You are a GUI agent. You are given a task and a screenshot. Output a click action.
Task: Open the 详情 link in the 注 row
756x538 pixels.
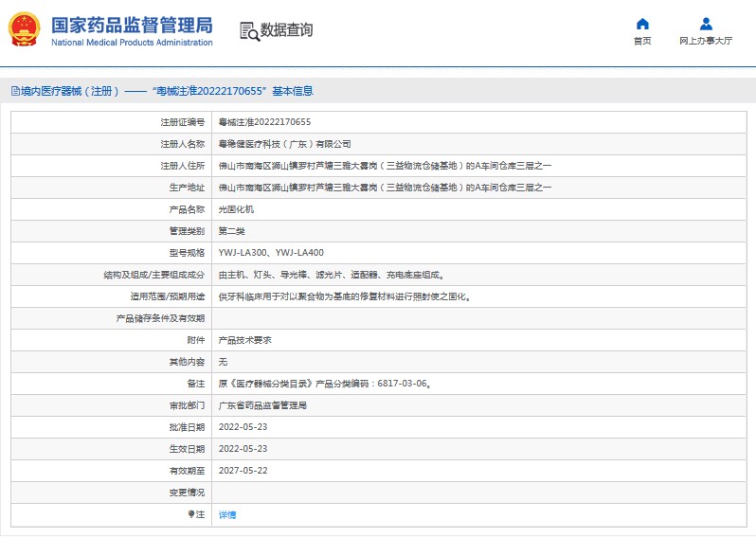[x=227, y=515]
